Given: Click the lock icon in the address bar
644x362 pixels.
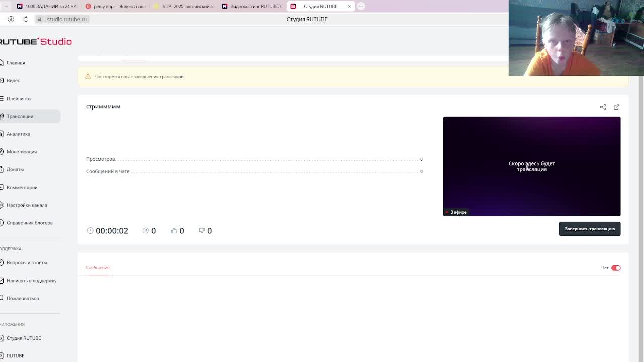Looking at the screenshot, I should 39,19.
